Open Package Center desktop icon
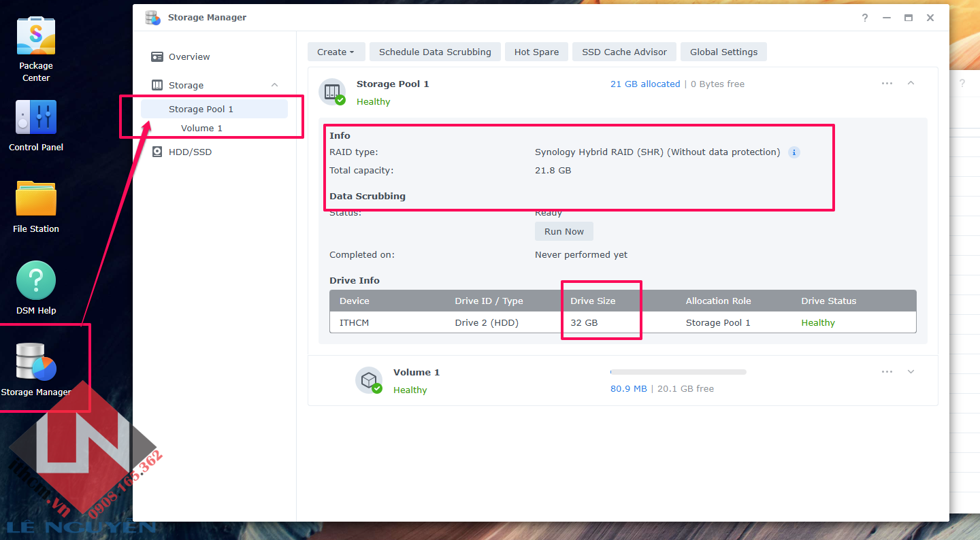The width and height of the screenshot is (980, 540). 36,36
